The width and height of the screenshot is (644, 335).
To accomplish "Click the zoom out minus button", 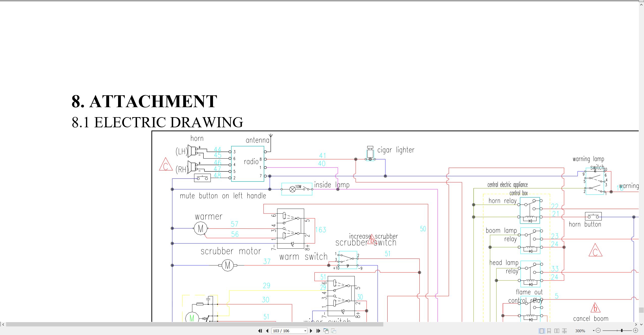I will click(x=598, y=330).
